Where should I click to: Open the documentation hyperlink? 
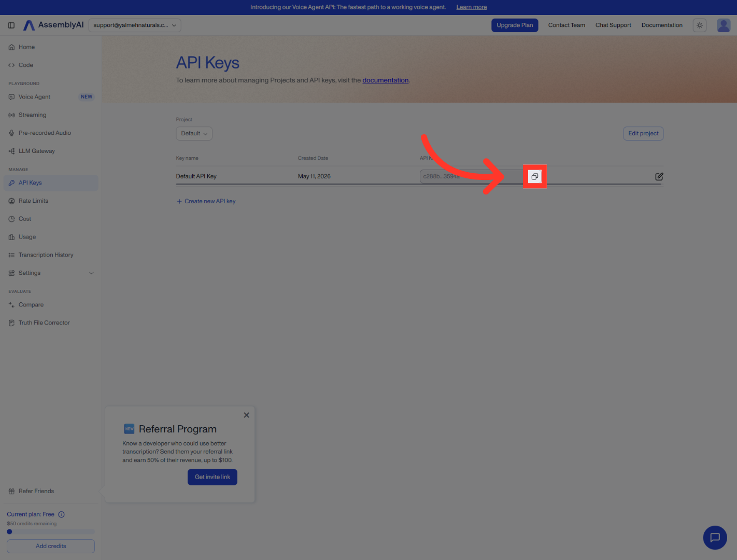tap(386, 80)
